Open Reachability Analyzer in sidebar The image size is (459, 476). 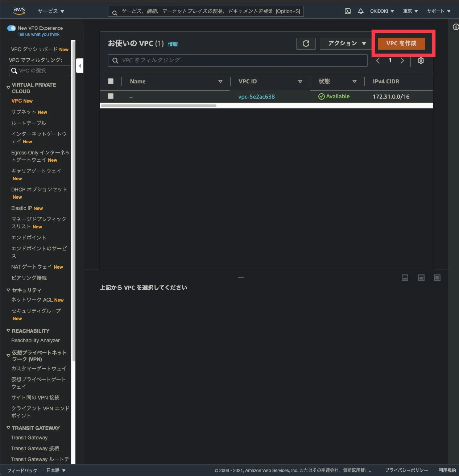point(36,340)
